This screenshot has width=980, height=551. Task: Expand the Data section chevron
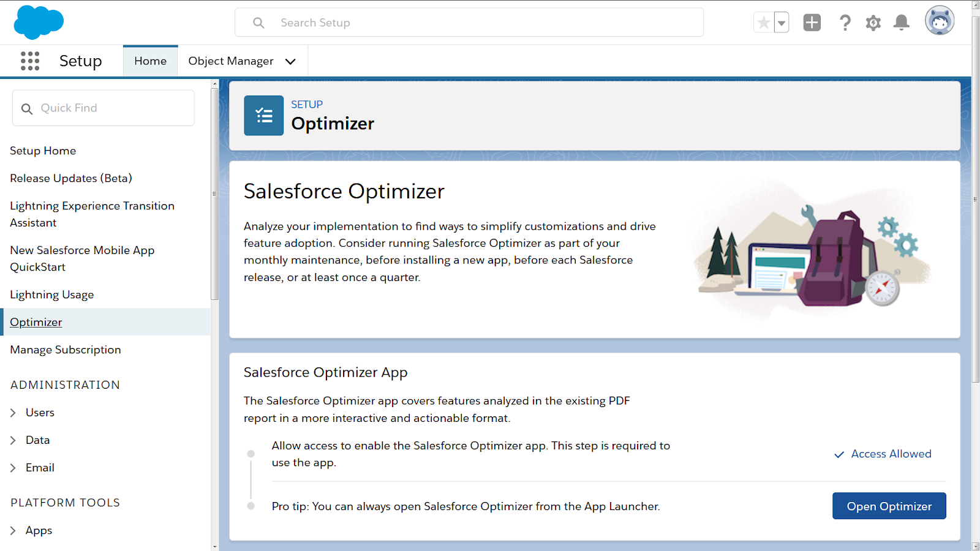(x=13, y=440)
